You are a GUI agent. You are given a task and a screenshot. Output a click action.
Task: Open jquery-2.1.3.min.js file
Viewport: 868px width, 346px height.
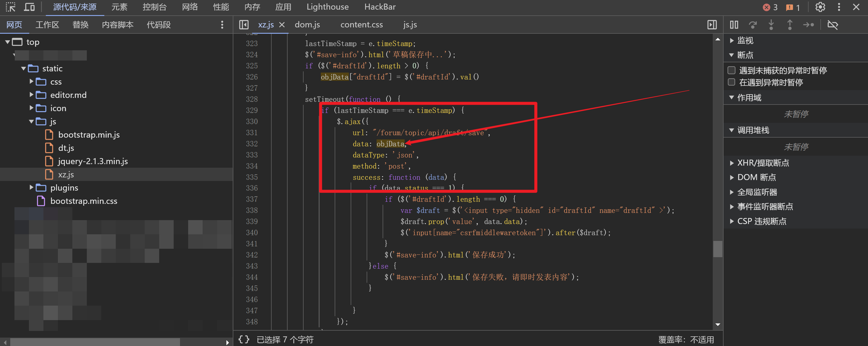click(93, 161)
